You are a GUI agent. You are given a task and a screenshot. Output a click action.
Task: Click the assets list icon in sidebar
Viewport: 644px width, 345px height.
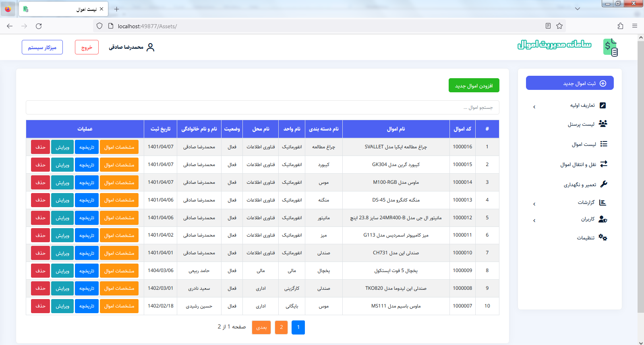tap(603, 144)
